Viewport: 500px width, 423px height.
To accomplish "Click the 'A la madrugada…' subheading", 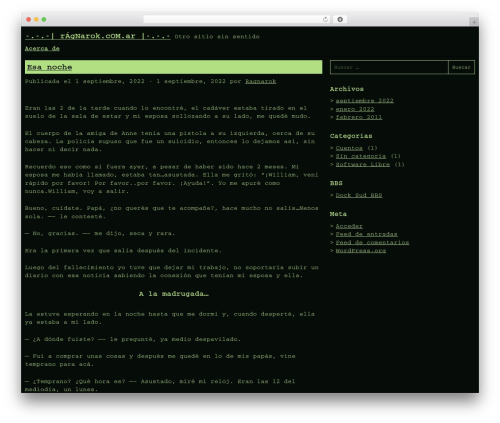I will click(174, 294).
